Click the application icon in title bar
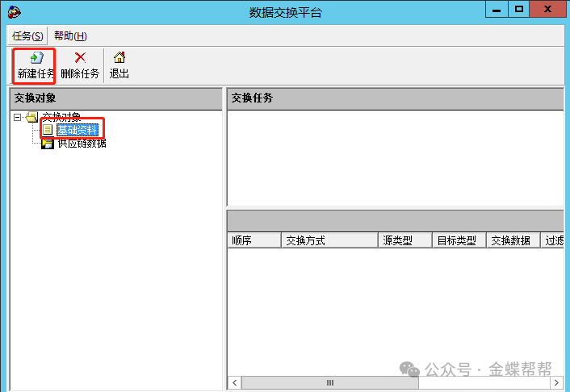The image size is (570, 392). [x=15, y=12]
